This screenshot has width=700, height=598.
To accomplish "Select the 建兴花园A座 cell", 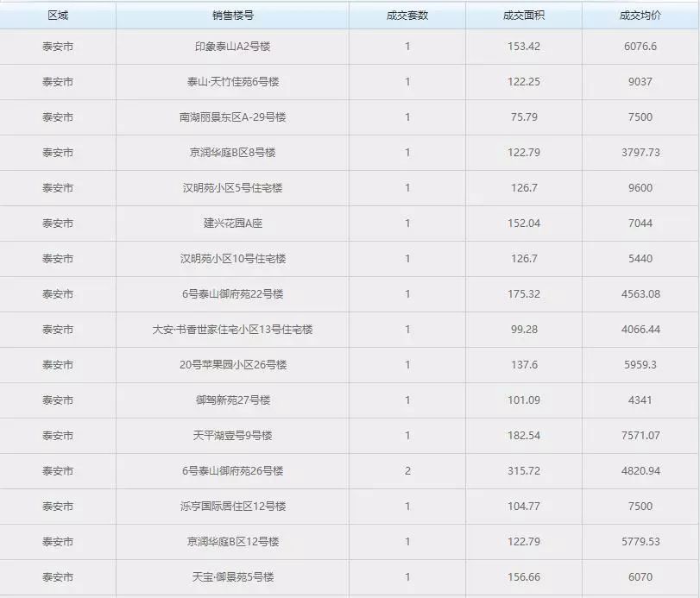I will click(232, 223).
